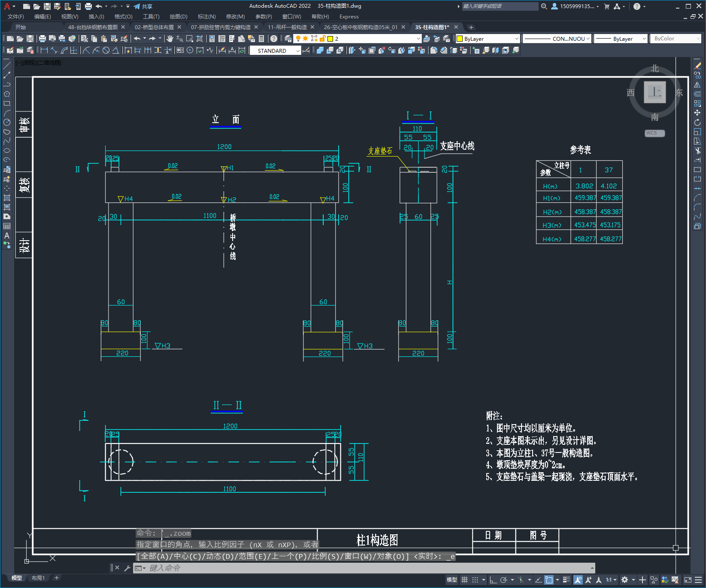The width and height of the screenshot is (706, 588).
Task: Click the WCS coordinate system button
Action: coord(654,133)
